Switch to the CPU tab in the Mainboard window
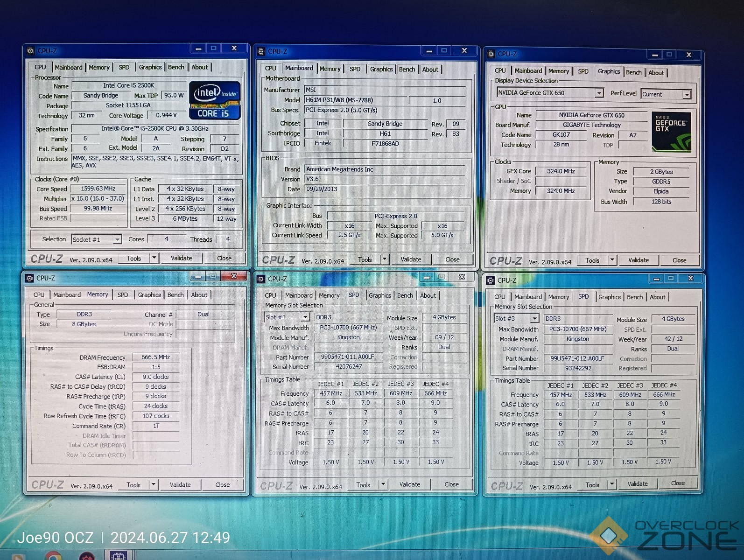The height and width of the screenshot is (560, 744). [271, 68]
